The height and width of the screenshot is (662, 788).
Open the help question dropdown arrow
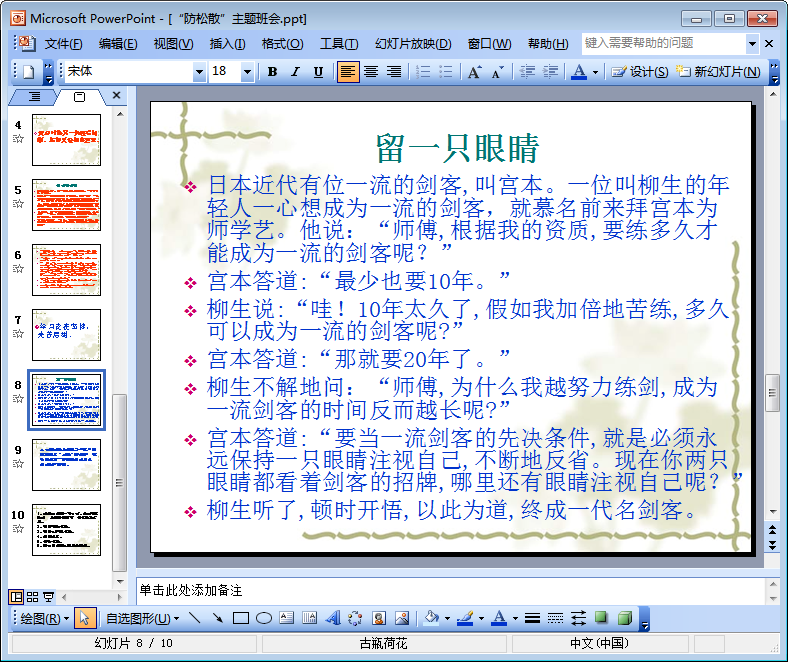point(752,44)
